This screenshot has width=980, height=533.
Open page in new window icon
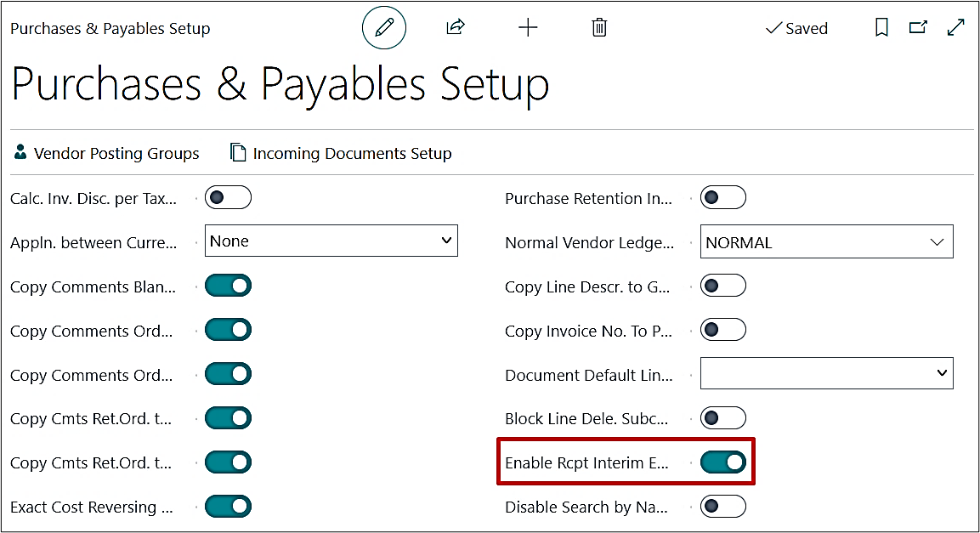pos(918,28)
